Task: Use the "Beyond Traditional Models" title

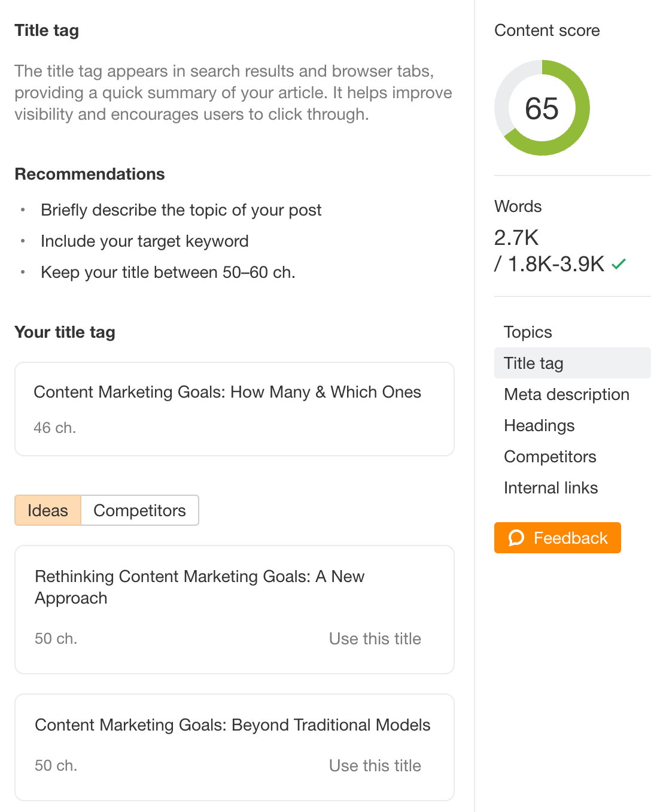Action: click(x=375, y=765)
